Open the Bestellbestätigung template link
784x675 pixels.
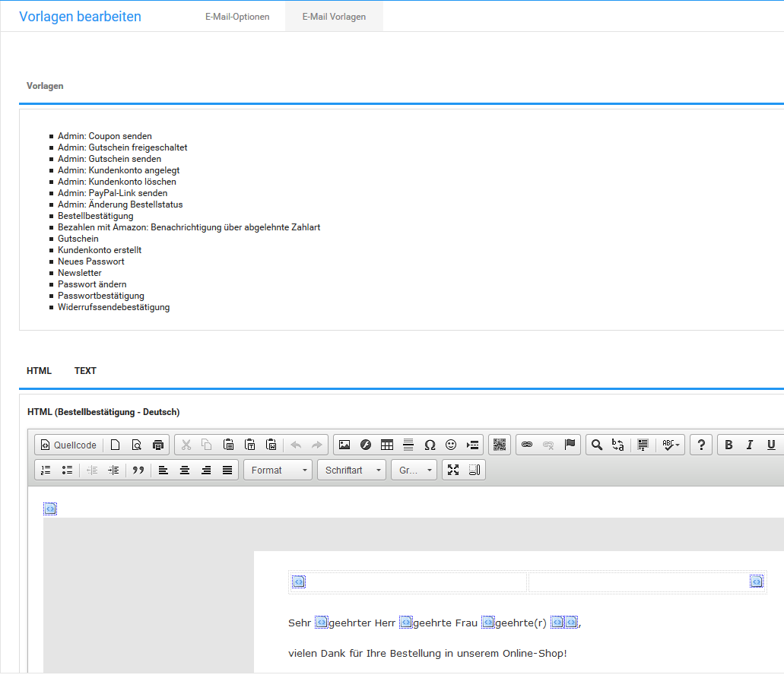95,215
